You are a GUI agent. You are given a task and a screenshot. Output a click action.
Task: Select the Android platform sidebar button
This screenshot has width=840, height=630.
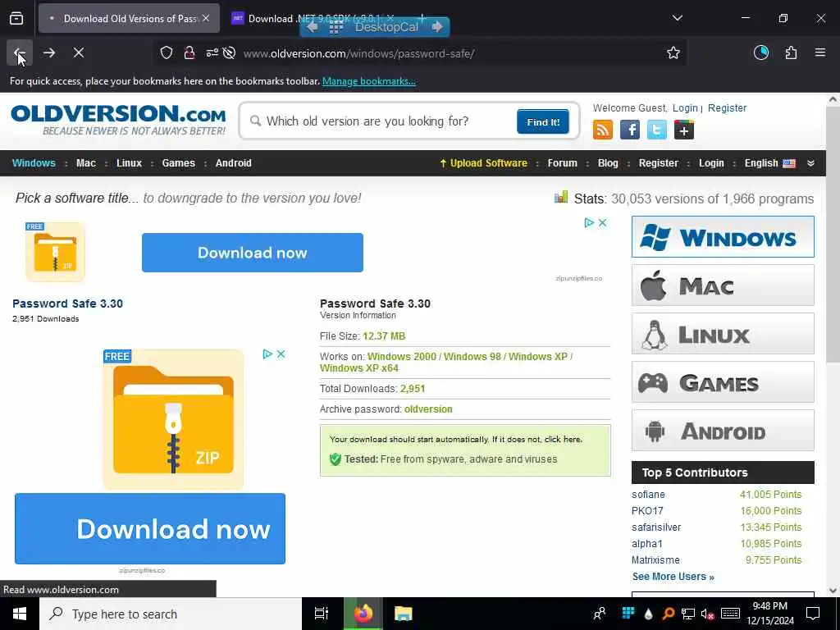pyautogui.click(x=723, y=431)
